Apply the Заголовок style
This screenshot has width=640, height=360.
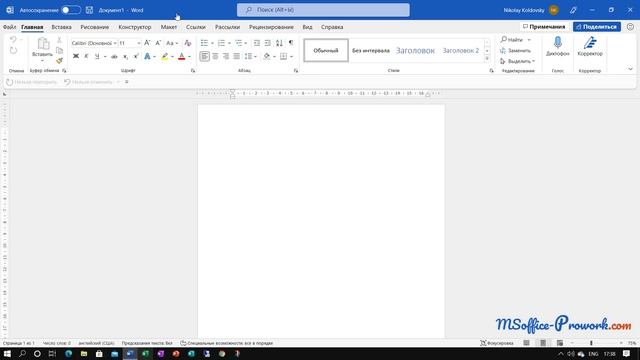(415, 50)
